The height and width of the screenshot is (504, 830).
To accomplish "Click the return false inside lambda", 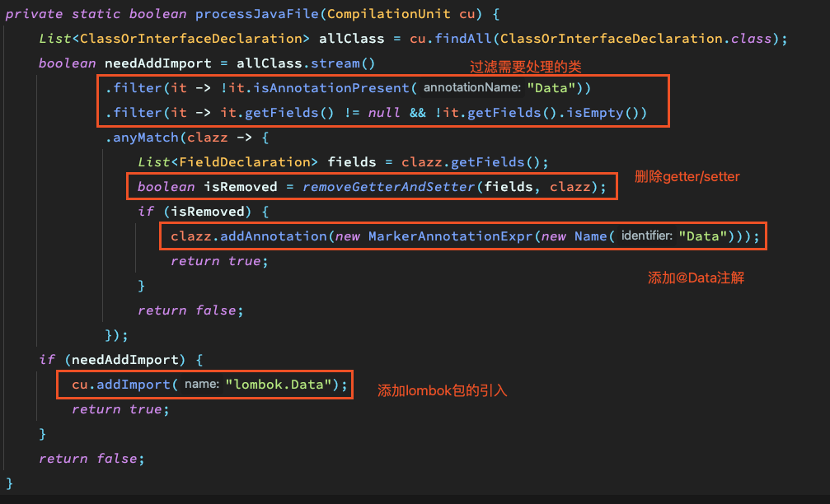I will click(190, 310).
